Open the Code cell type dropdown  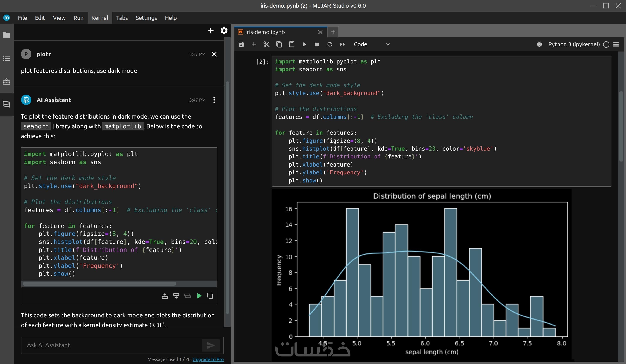tap(371, 44)
